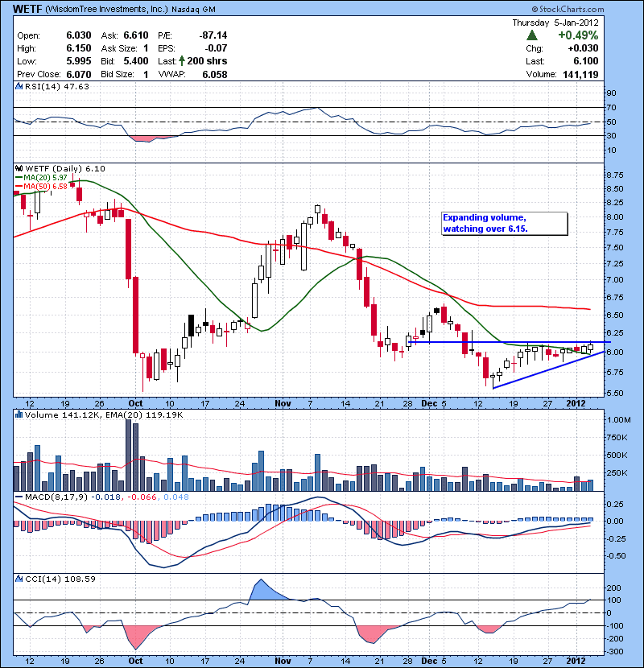644x668 pixels.
Task: Click the MACD value -0.018
Action: point(105,497)
